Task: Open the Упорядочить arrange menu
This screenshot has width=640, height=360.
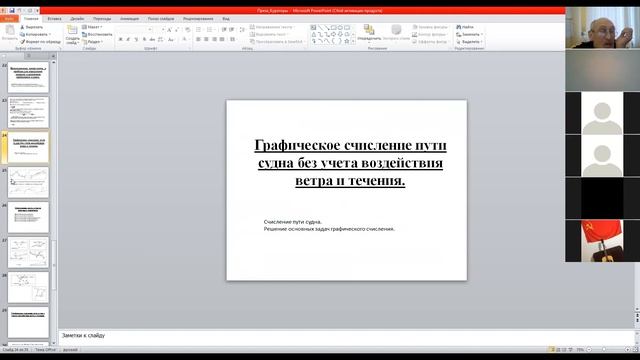Action: [x=369, y=33]
